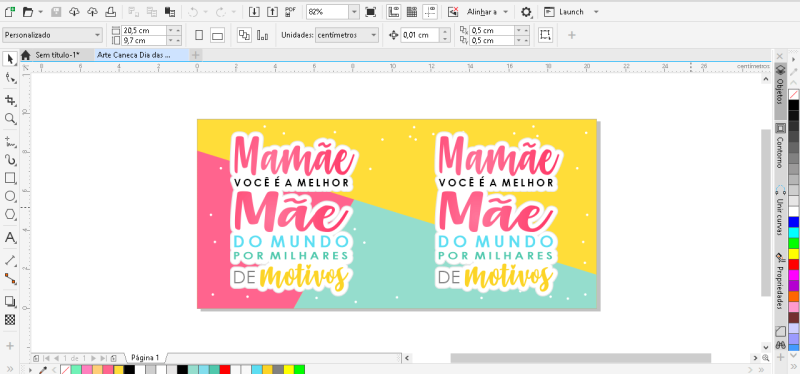Toggle apply layout to all pages
This screenshot has height=374, width=800.
tap(244, 35)
